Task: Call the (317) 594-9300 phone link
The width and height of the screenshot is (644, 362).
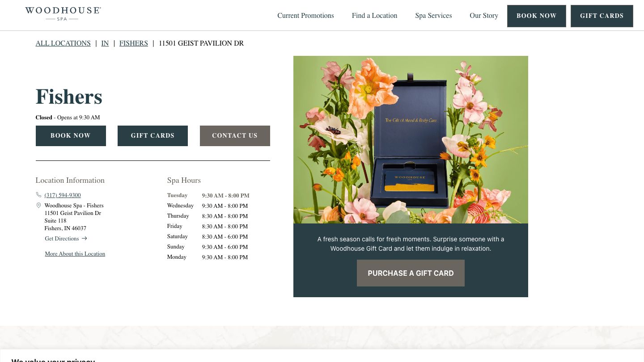Action: coord(63,195)
